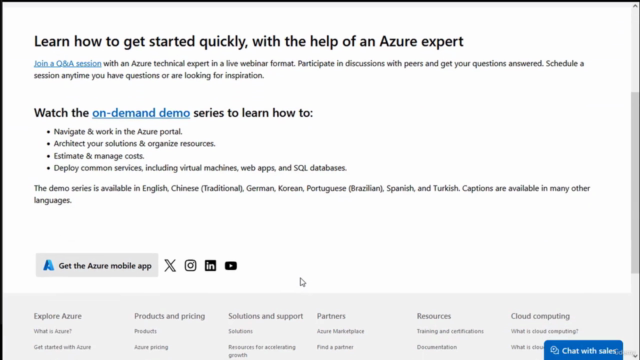Click Get the Azure mobile app button
Viewport: 640px width, 360px height.
(97, 265)
